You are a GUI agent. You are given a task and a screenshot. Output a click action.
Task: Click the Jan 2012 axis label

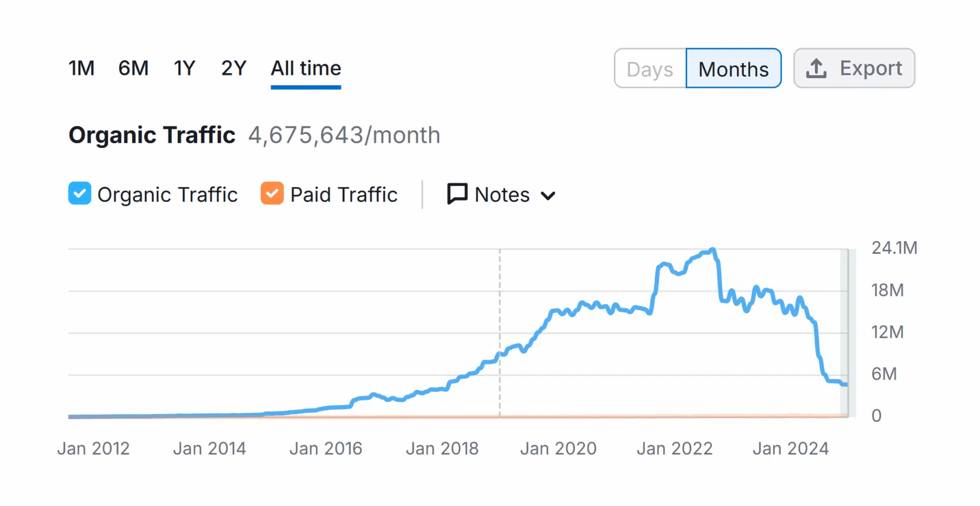point(93,449)
